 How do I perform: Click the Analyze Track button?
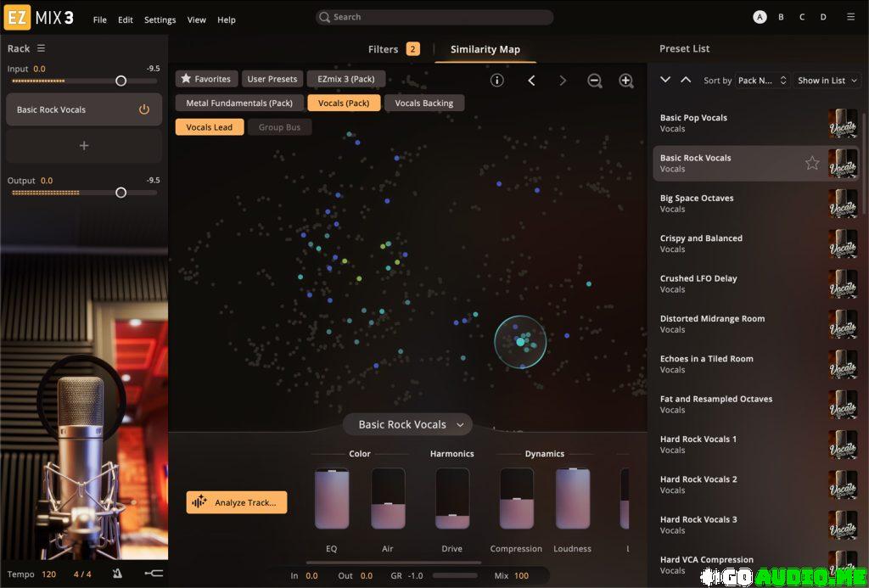(237, 502)
